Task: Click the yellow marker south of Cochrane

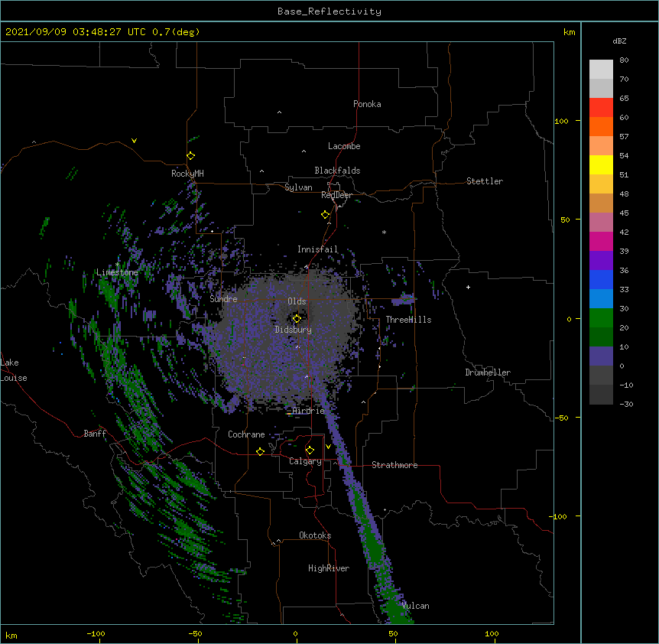Action: click(260, 451)
